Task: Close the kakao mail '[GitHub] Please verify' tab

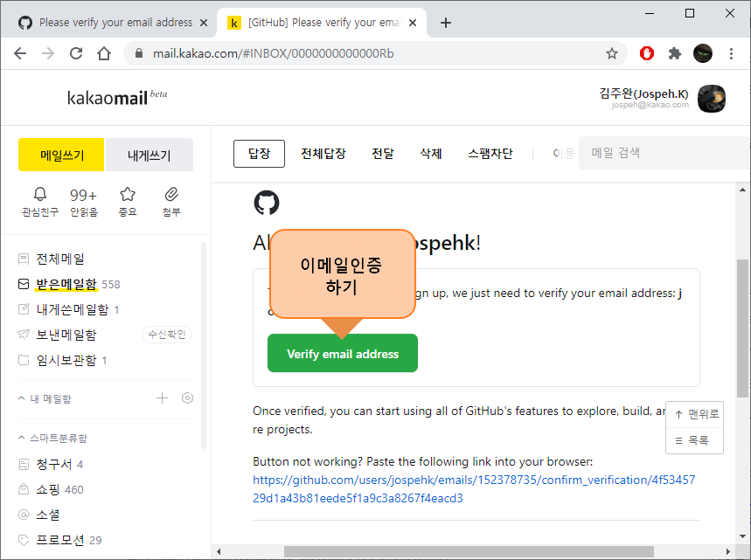Action: [413, 23]
